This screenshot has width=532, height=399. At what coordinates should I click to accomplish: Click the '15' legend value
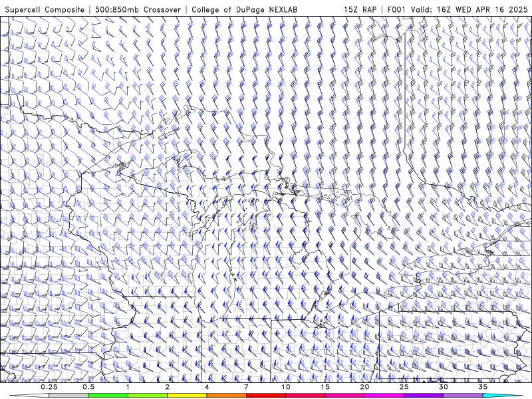coord(325,387)
